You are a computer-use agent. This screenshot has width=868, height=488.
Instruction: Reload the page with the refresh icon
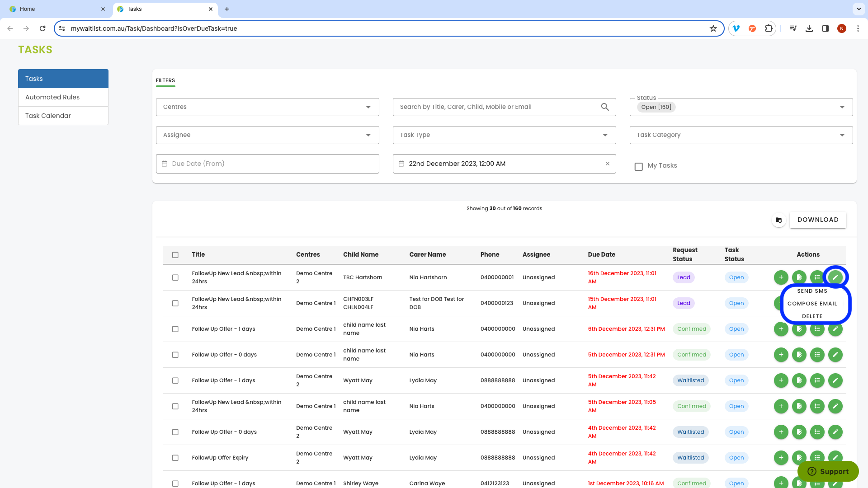coord(42,28)
